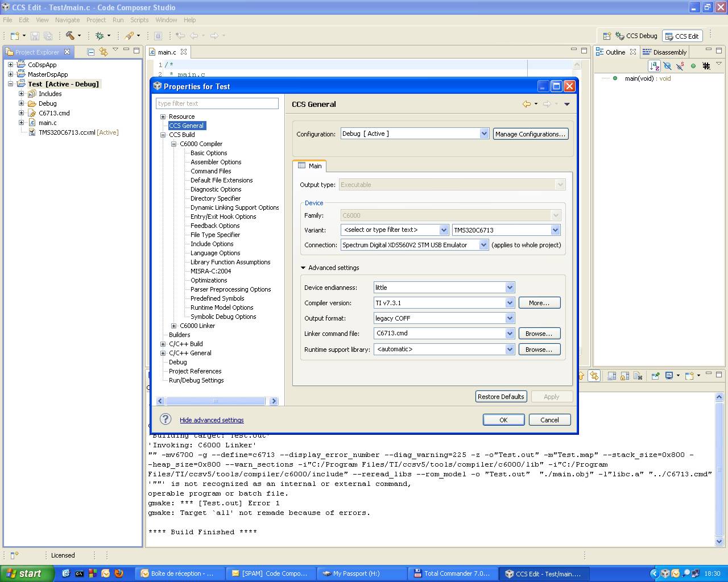The image size is (728, 582).
Task: Toggle Link with Editor in Project Explorer
Action: click(x=103, y=52)
